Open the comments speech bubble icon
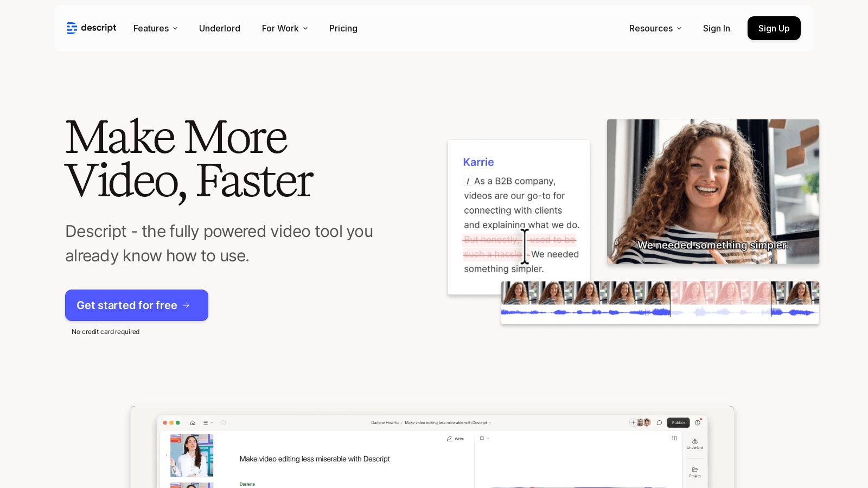This screenshot has height=488, width=868. pyautogui.click(x=659, y=423)
